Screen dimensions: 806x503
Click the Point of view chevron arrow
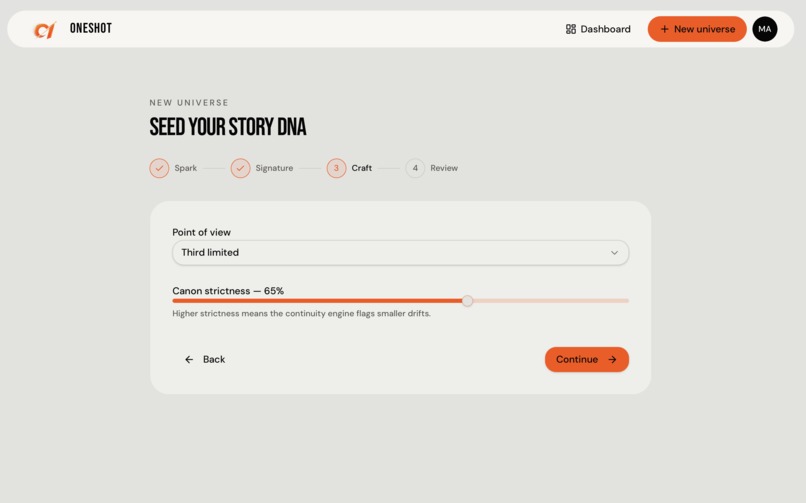tap(614, 253)
